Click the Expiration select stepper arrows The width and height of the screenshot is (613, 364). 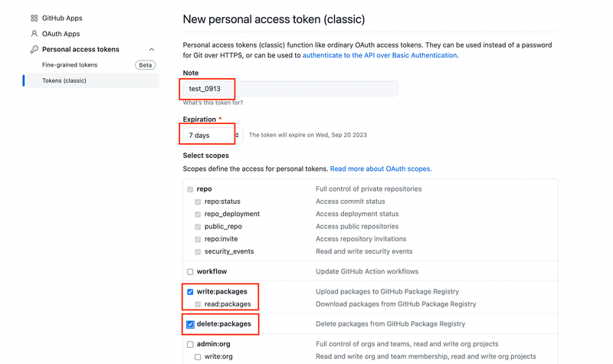click(x=238, y=136)
